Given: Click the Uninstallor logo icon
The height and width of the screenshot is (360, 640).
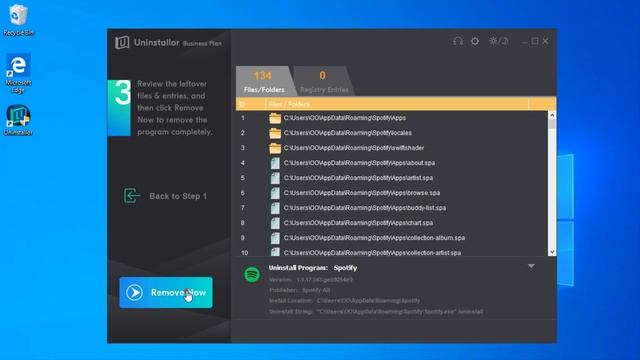Looking at the screenshot, I should tap(122, 42).
